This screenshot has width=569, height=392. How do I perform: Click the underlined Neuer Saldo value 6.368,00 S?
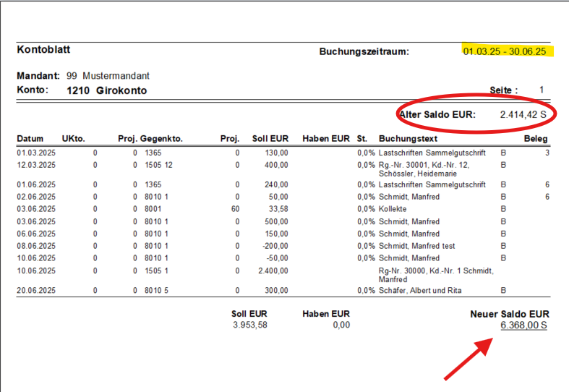(523, 325)
